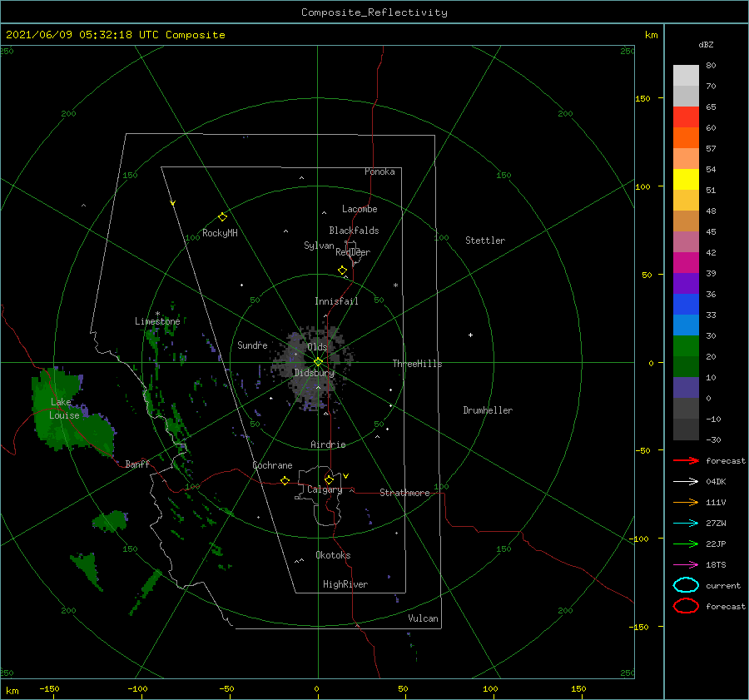Select the orange swatch between 60 and 57
749x700 pixels.
pyautogui.click(x=686, y=138)
